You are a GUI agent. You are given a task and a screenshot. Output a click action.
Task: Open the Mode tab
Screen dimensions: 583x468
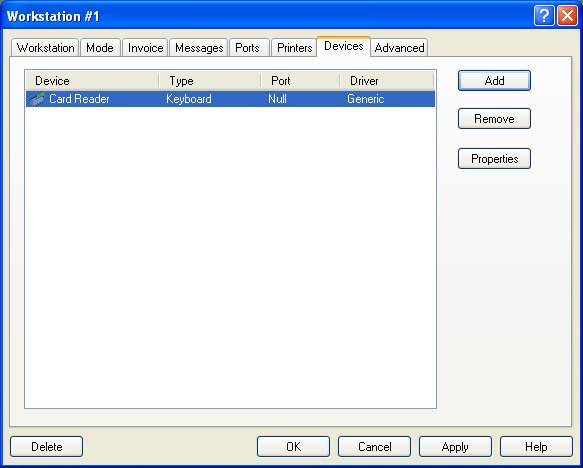pos(100,48)
